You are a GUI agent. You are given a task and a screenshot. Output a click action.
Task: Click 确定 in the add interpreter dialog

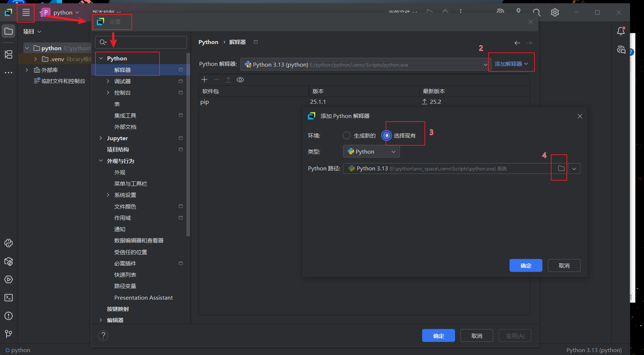coord(526,265)
